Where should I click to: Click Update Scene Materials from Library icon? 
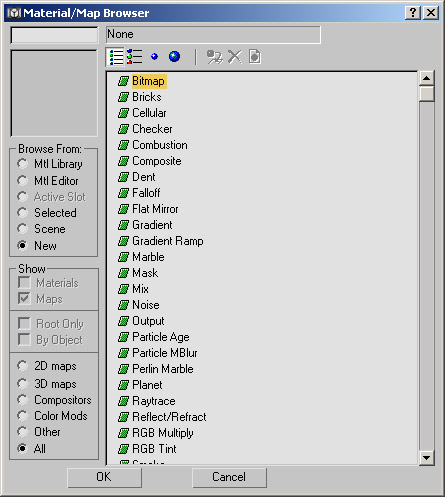(215, 57)
